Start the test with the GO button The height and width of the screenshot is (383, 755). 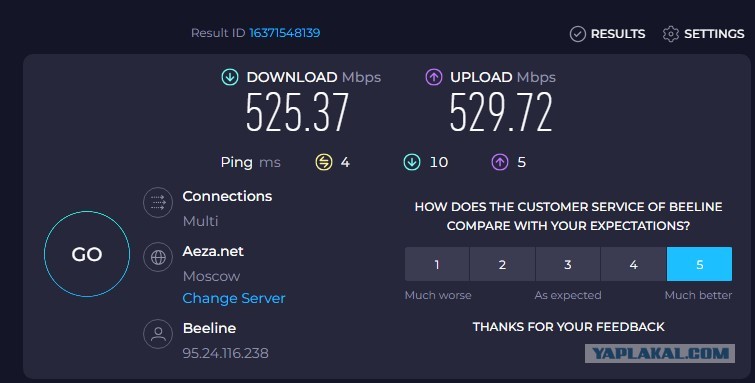pos(87,254)
